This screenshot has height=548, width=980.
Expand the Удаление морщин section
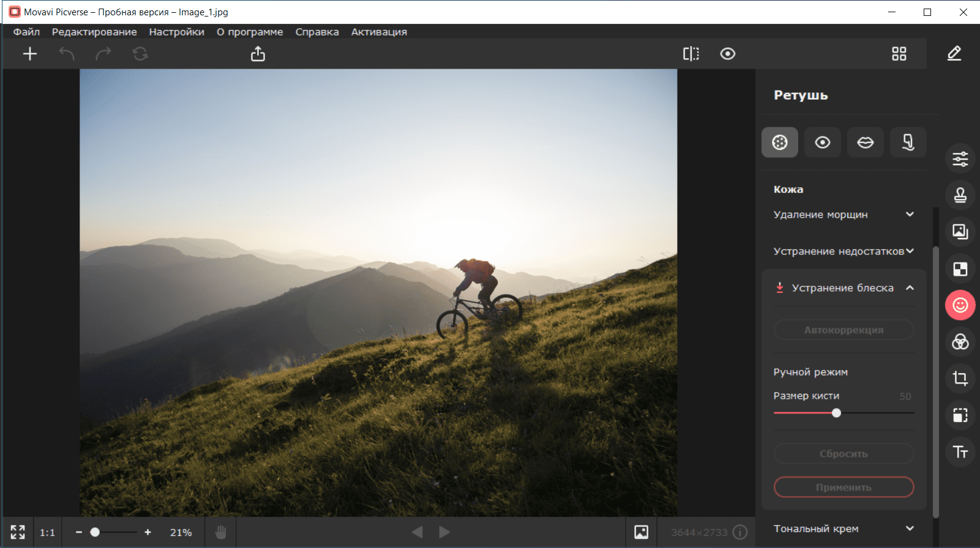(x=843, y=215)
